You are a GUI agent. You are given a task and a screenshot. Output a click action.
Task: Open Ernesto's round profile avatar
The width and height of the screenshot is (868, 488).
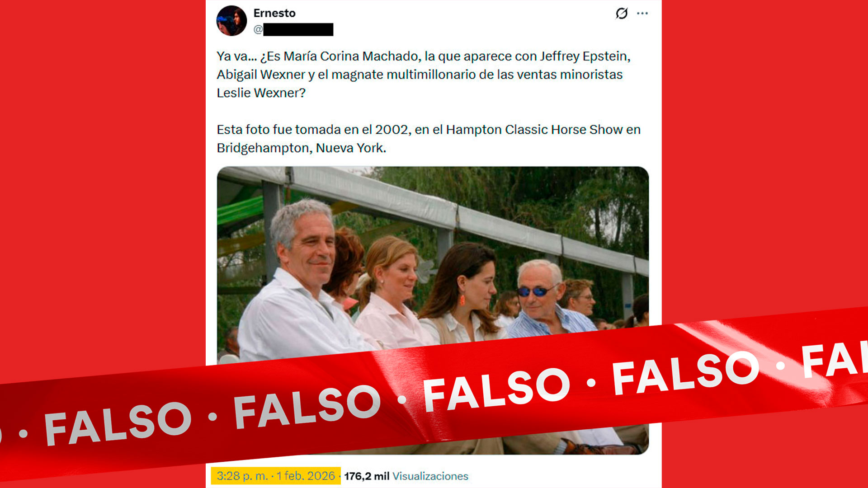pos(231,21)
